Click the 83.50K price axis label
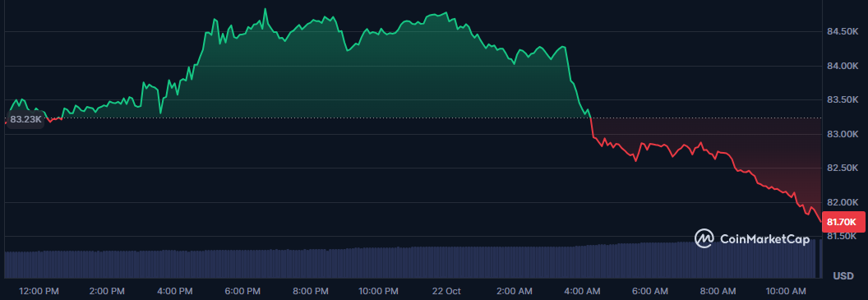Screen dimensions: 868x300 (x=843, y=100)
